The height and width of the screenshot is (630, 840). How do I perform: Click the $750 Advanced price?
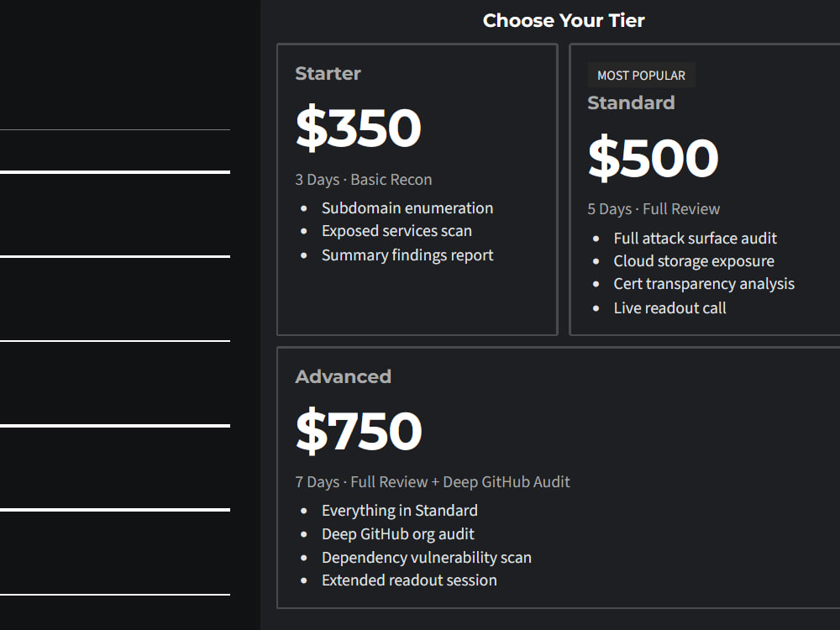click(359, 431)
